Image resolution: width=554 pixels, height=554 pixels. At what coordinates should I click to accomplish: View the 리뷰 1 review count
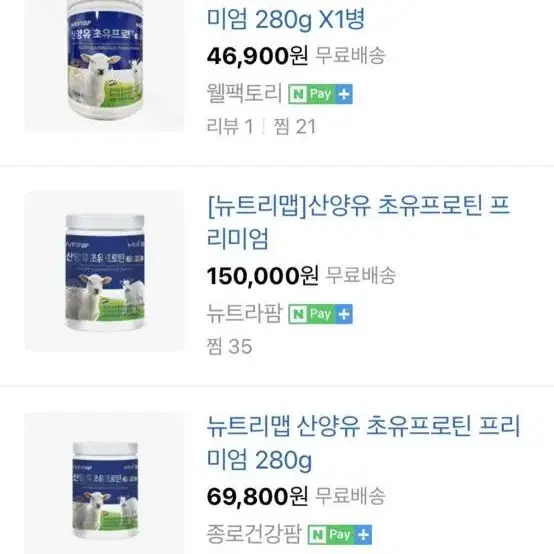tap(230, 126)
